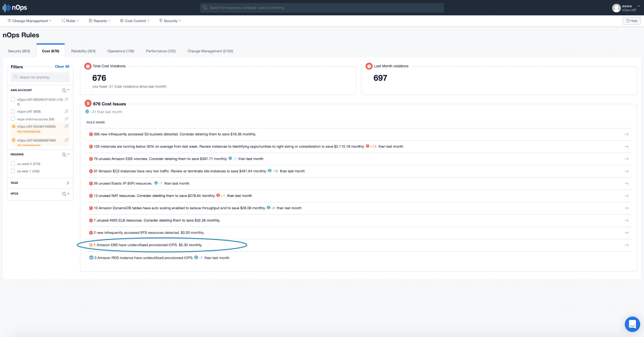Switch to the Performance (125) tab
Screen dimensions: 644x337
[x=161, y=51]
